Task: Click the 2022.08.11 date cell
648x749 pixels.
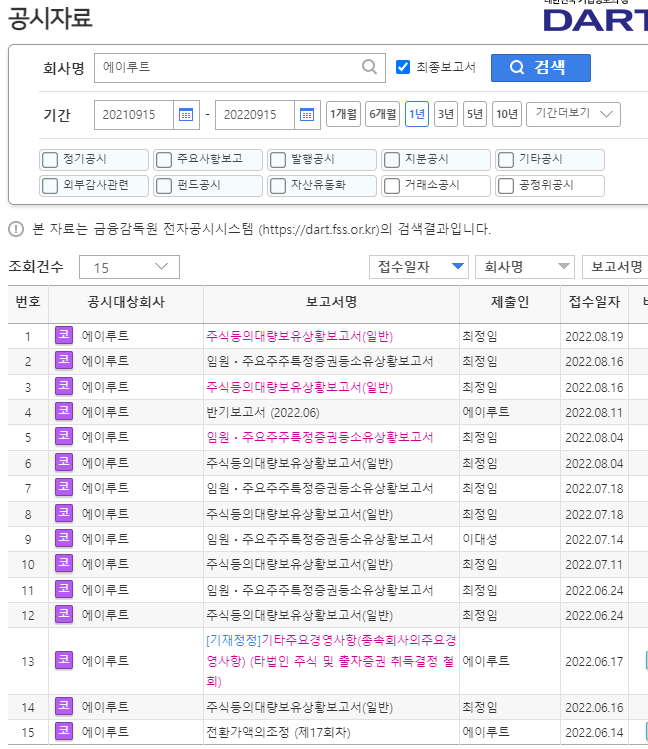Action: (594, 412)
